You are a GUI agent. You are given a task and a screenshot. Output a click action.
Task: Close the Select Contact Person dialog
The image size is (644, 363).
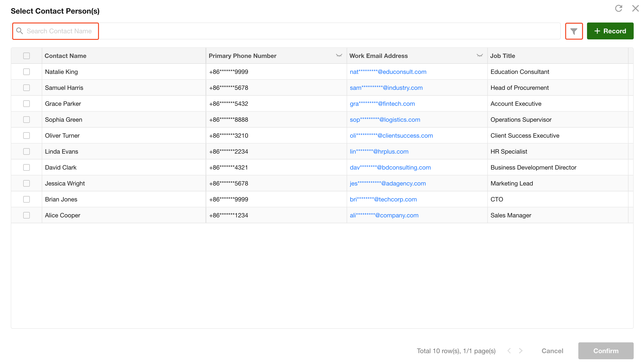635,8
